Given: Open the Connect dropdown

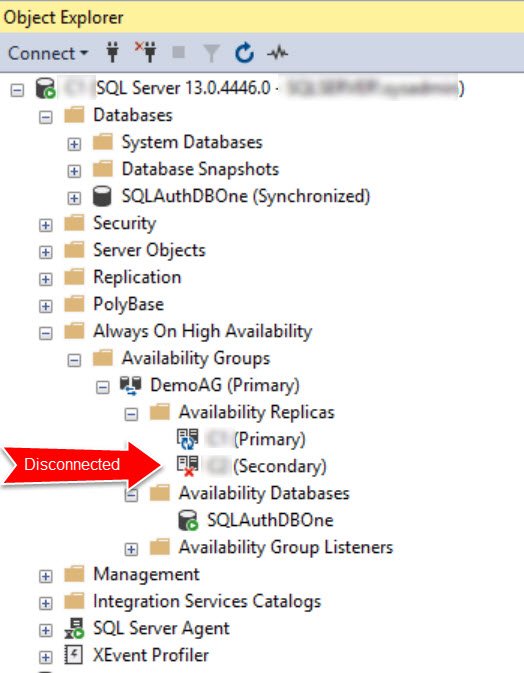Looking at the screenshot, I should click(x=48, y=54).
